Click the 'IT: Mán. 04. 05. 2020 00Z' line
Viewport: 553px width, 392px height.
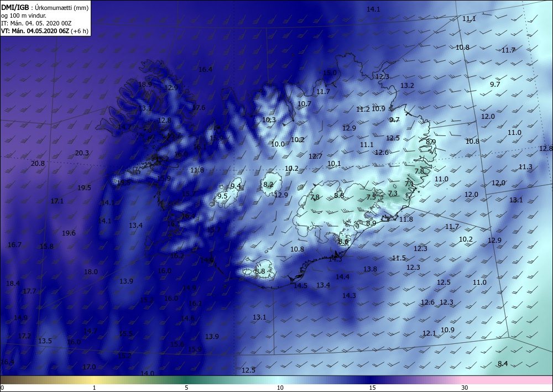[36, 23]
